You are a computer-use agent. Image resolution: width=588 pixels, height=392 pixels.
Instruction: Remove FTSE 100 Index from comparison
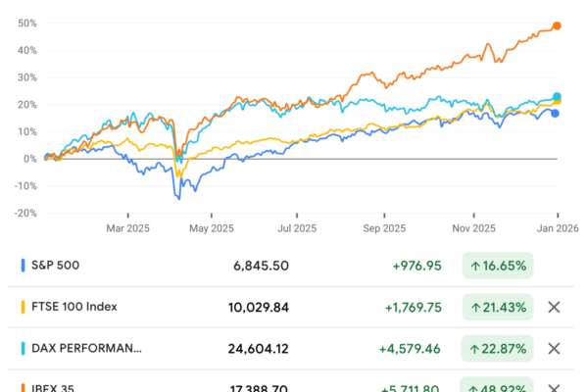(x=554, y=307)
